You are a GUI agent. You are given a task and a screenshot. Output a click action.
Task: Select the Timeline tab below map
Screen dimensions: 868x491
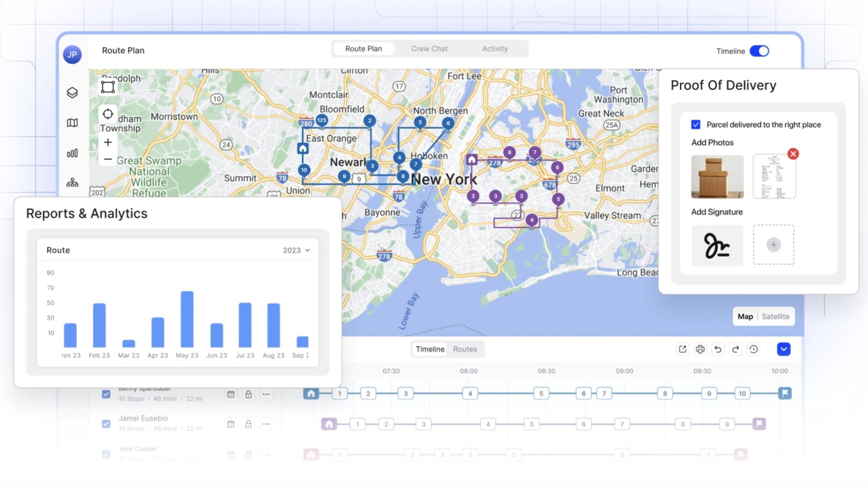(430, 349)
